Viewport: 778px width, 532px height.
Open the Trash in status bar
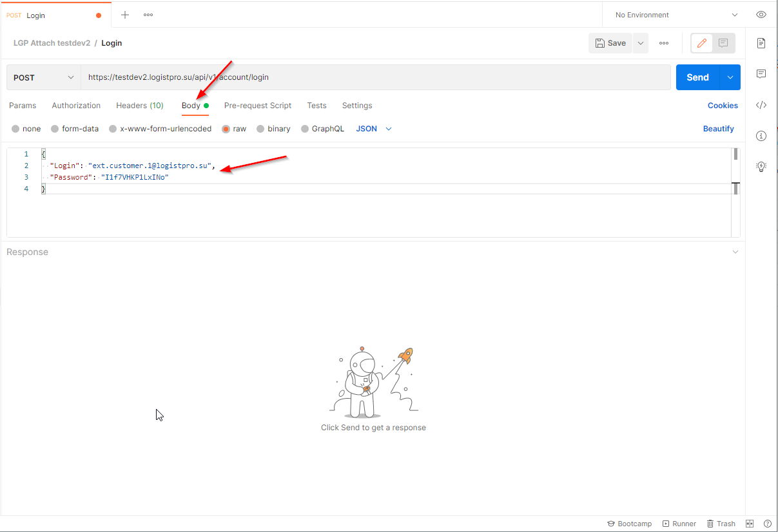pos(721,524)
